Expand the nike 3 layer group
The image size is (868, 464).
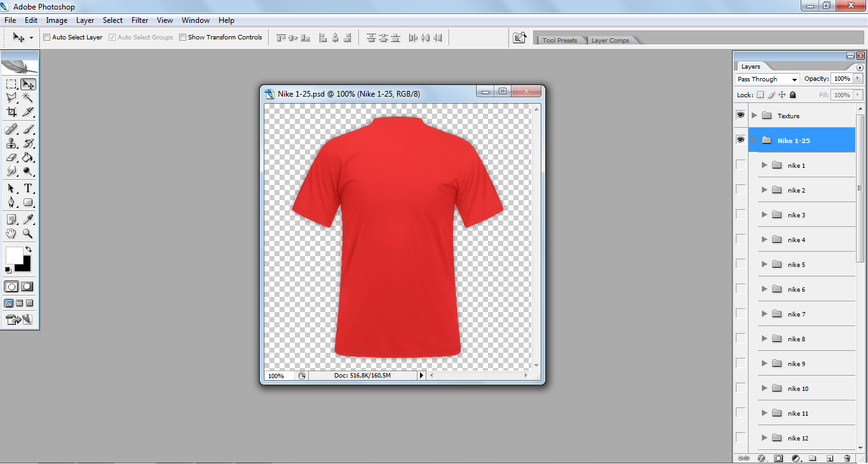click(x=764, y=215)
